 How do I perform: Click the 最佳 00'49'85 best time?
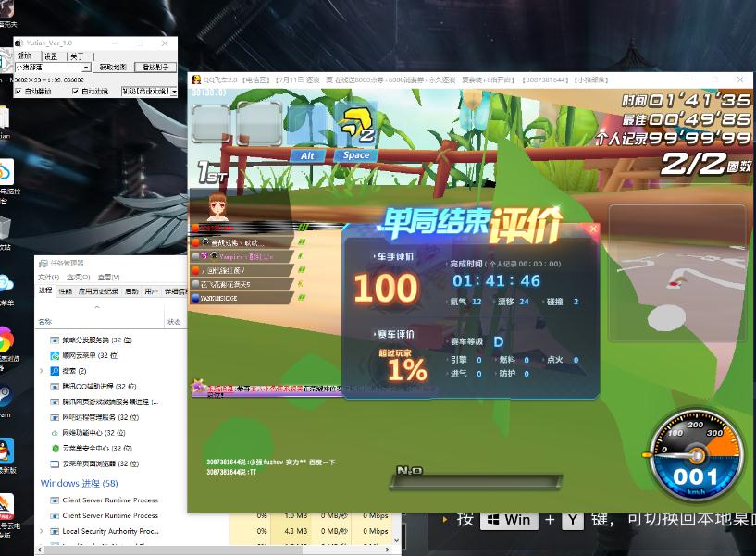(x=686, y=119)
